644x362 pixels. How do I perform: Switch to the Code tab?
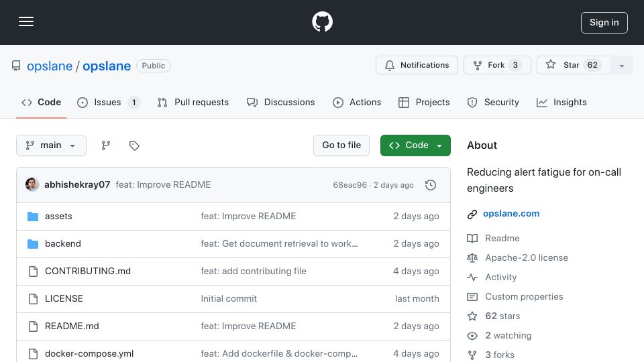(x=42, y=102)
